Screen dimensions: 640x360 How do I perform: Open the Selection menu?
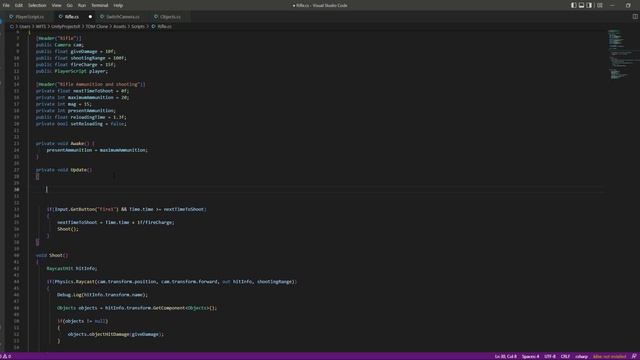(x=37, y=5)
